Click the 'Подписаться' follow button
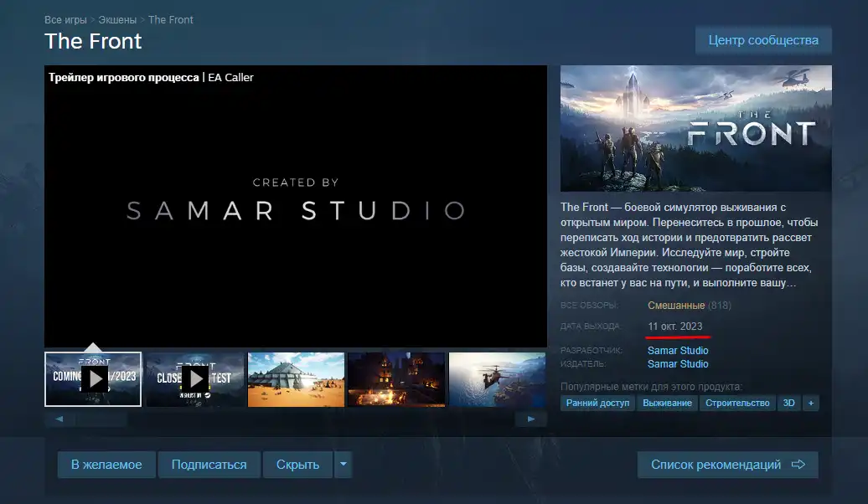 click(x=209, y=465)
